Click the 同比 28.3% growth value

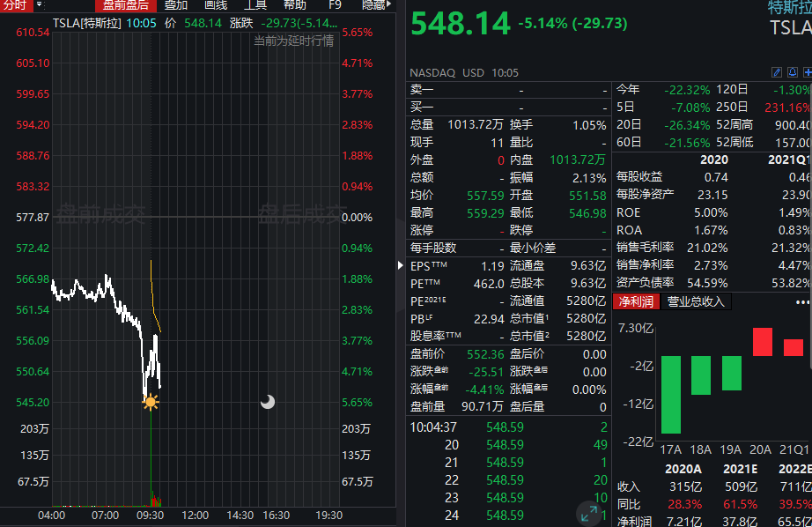pos(685,505)
